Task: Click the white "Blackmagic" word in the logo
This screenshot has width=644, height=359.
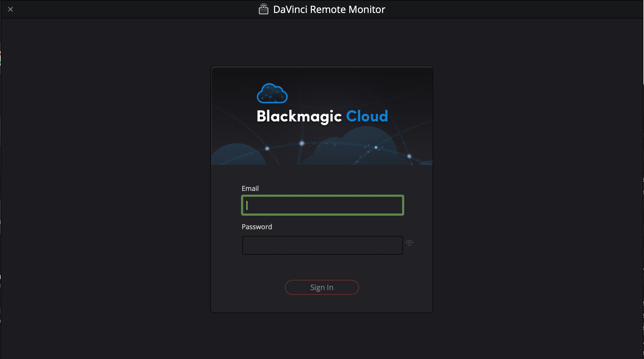Action: [299, 116]
